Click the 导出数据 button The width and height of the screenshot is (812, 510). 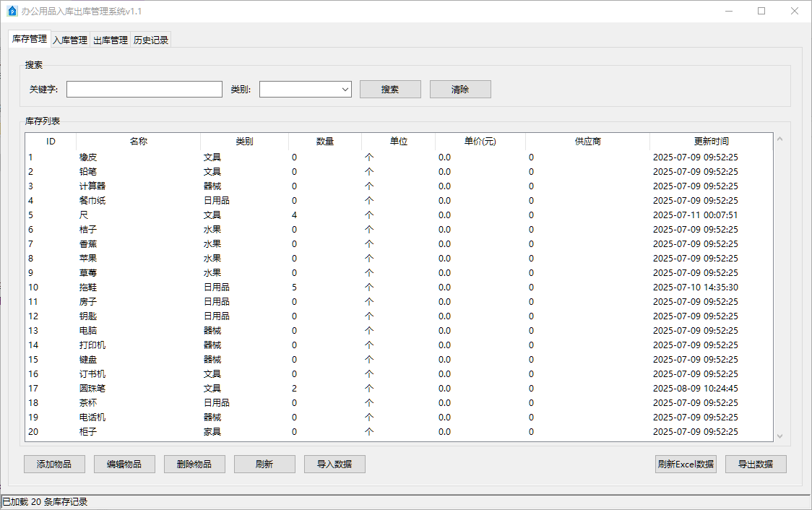point(756,464)
